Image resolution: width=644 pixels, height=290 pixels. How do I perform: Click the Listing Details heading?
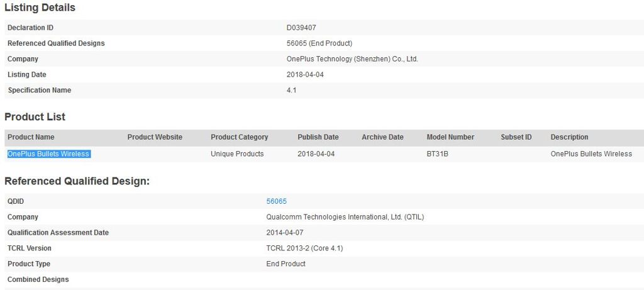coord(40,8)
